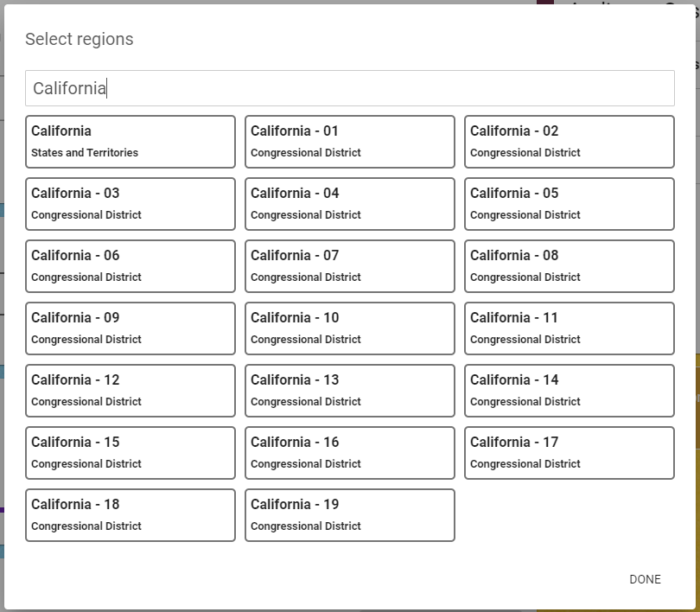This screenshot has width=700, height=612.
Task: Select California - 06 district card
Action: [x=130, y=266]
